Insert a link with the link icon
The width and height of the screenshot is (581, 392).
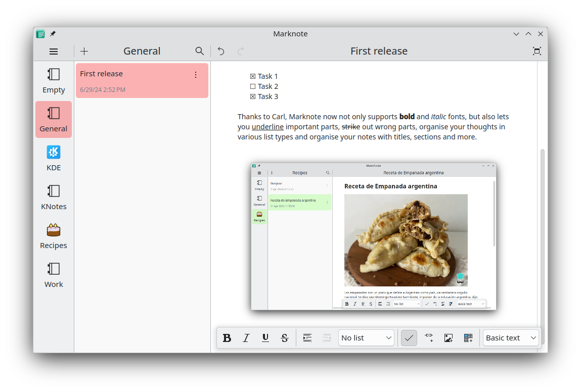coord(429,338)
